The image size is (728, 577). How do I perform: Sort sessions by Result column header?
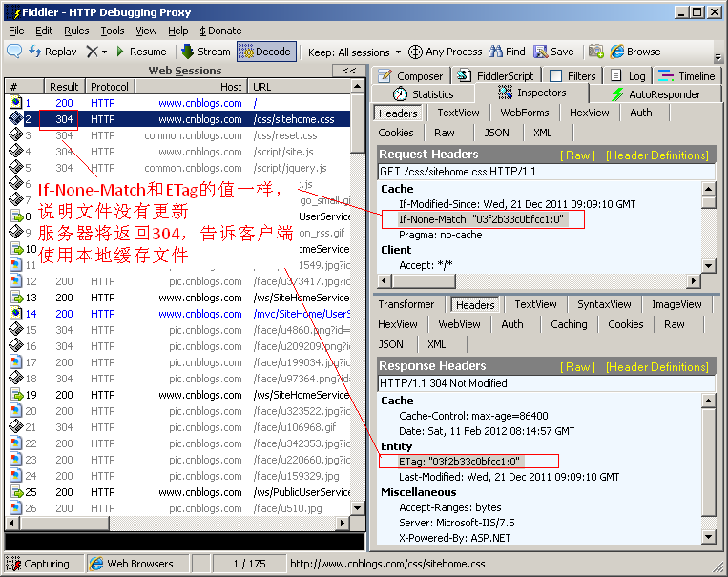65,87
